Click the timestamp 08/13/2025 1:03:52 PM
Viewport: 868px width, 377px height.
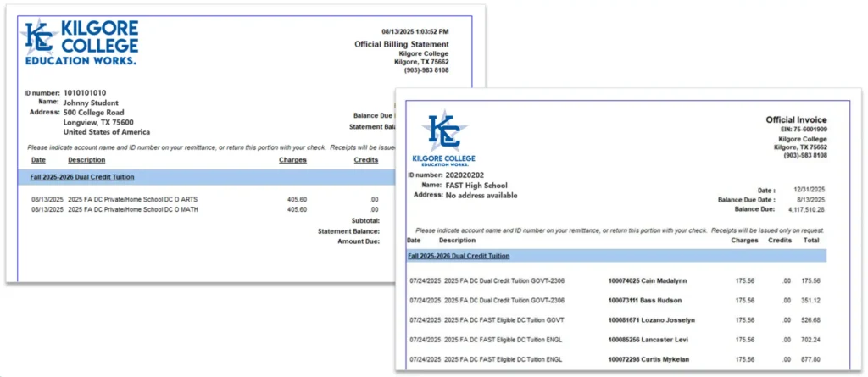[x=415, y=31]
